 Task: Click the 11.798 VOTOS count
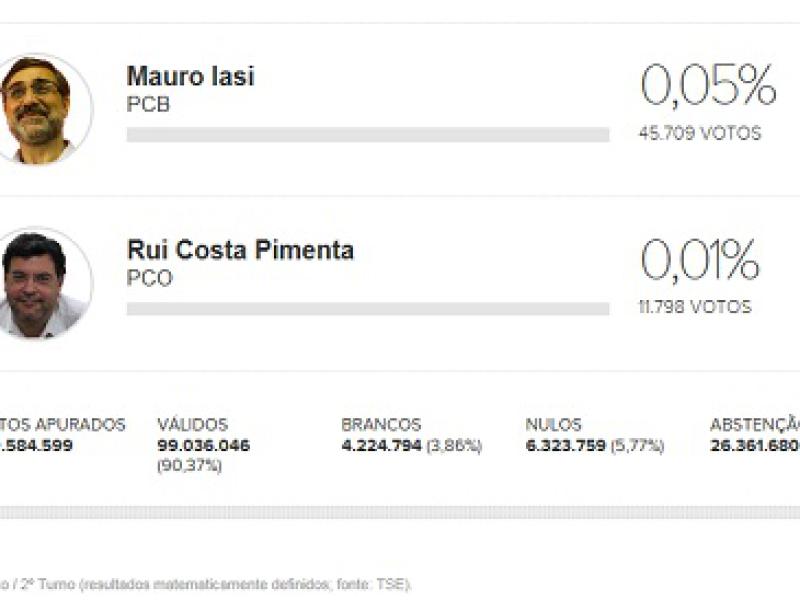click(x=695, y=307)
